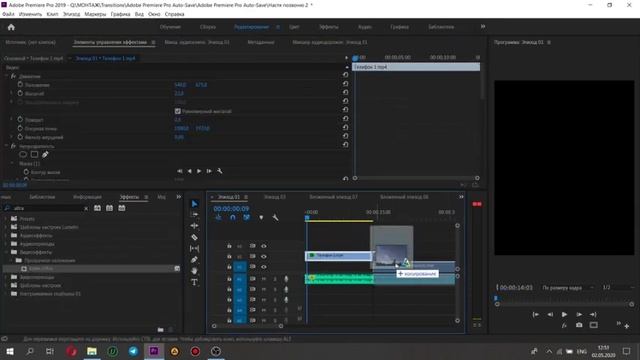Filter by 32-bit color effects icon
Screen dimensions: 640x360
pos(109,208)
